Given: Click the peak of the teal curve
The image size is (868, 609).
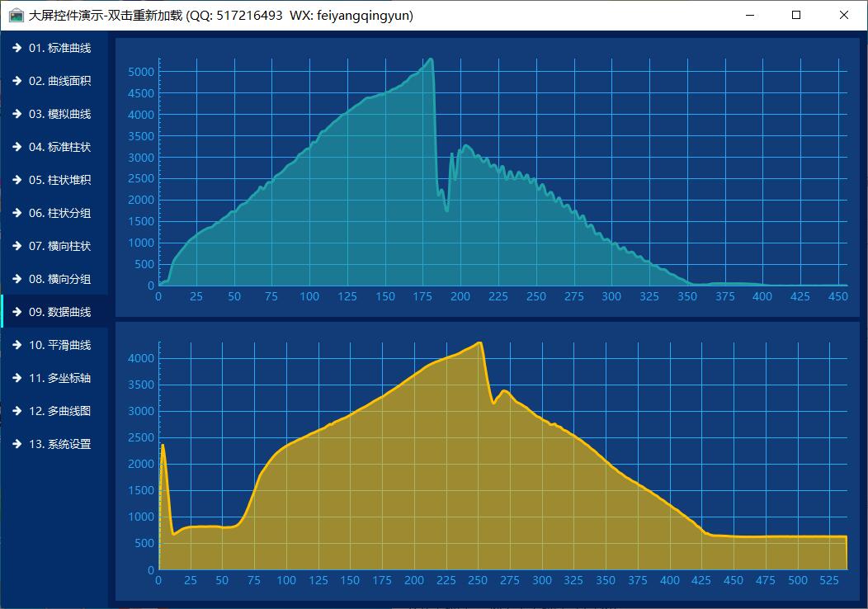Looking at the screenshot, I should (x=430, y=59).
